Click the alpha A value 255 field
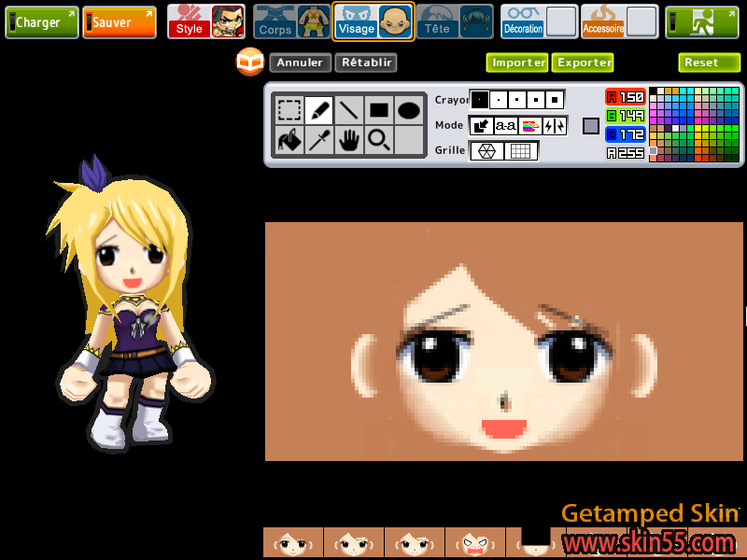The image size is (747, 560). 626,153
